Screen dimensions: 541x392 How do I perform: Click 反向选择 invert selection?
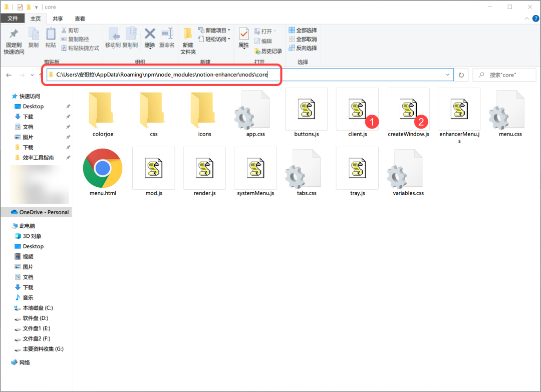(303, 48)
